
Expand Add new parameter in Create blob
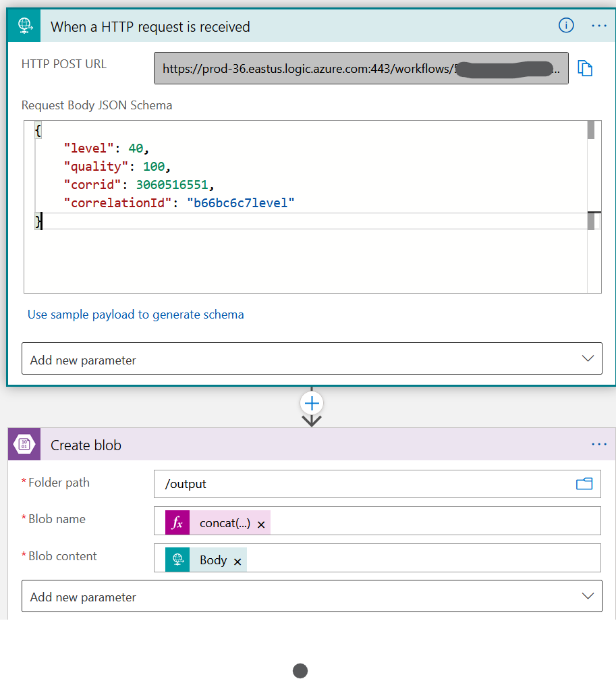[x=312, y=597]
